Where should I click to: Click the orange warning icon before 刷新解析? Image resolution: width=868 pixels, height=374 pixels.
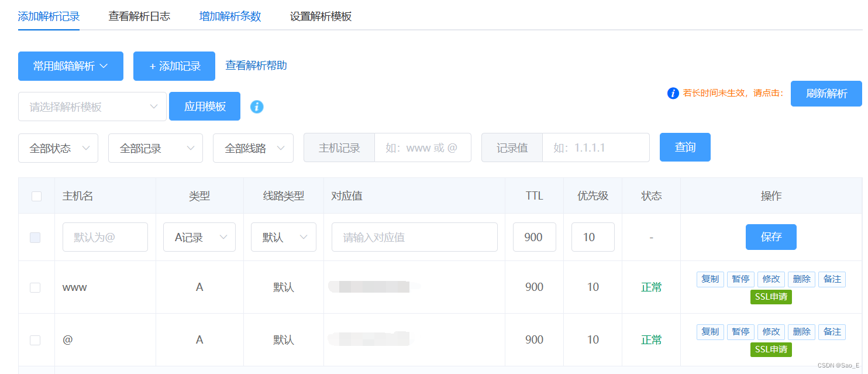click(x=673, y=93)
